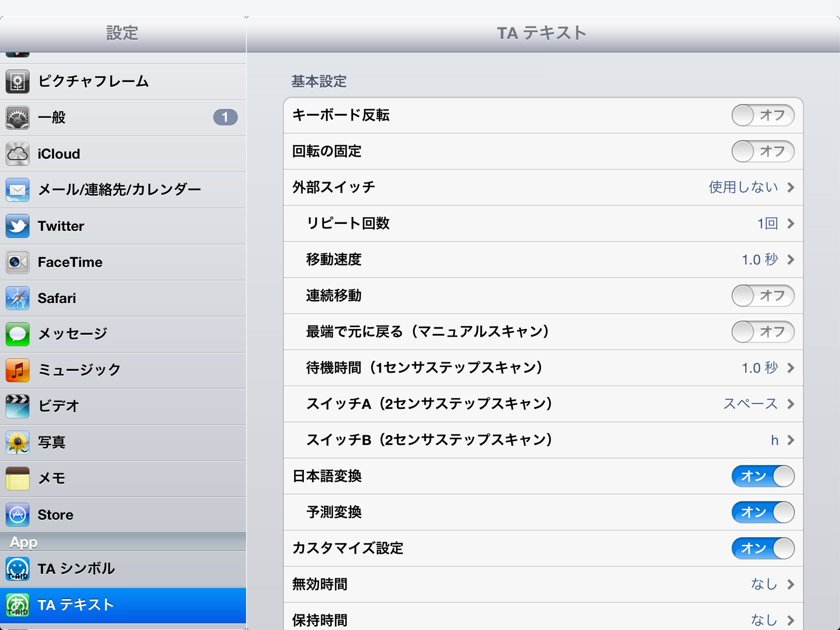Screen dimensions: 840x630
Task: Open メッセージ settings row
Action: tap(123, 334)
